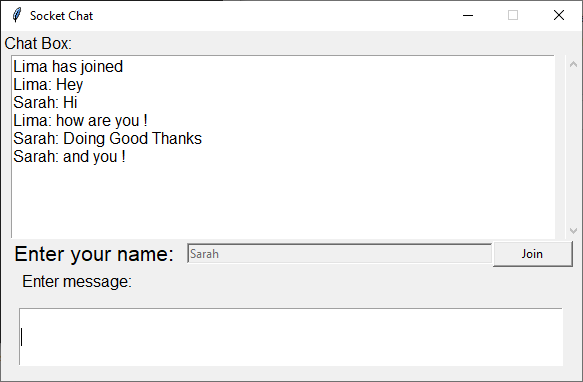Click the chat scrollbar track
This screenshot has height=382, width=583.
click(573, 147)
